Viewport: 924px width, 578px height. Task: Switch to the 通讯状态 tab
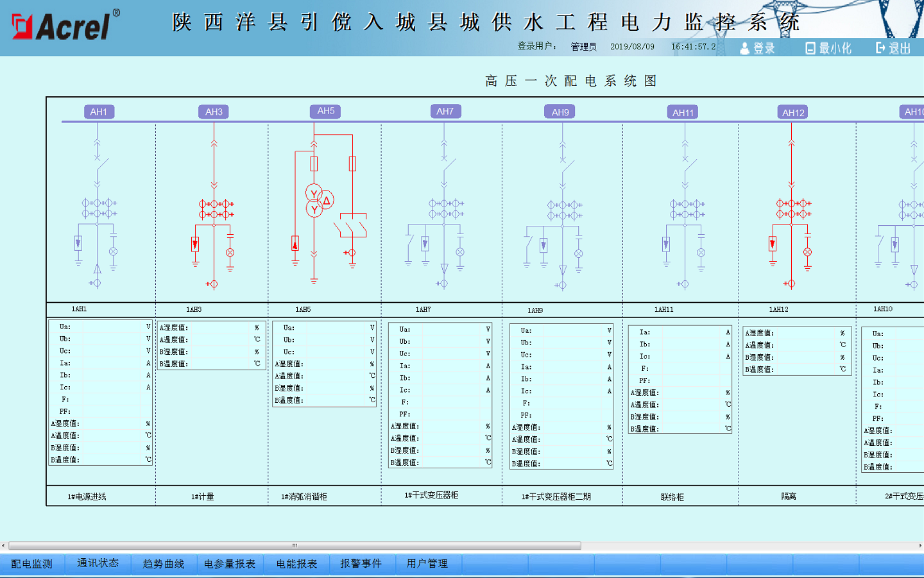pos(98,563)
